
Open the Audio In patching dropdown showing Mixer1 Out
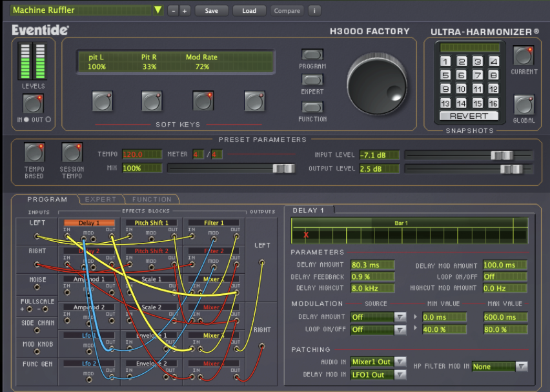click(x=378, y=362)
